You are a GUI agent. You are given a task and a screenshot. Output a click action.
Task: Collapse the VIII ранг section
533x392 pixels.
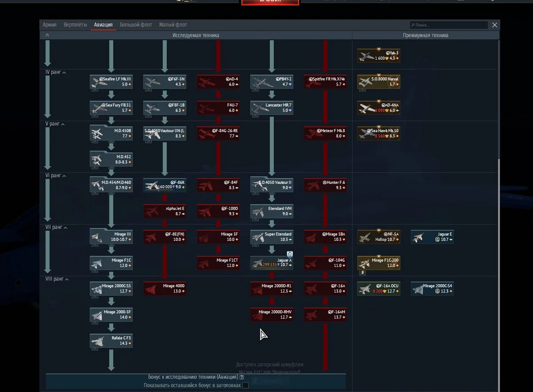pos(67,279)
